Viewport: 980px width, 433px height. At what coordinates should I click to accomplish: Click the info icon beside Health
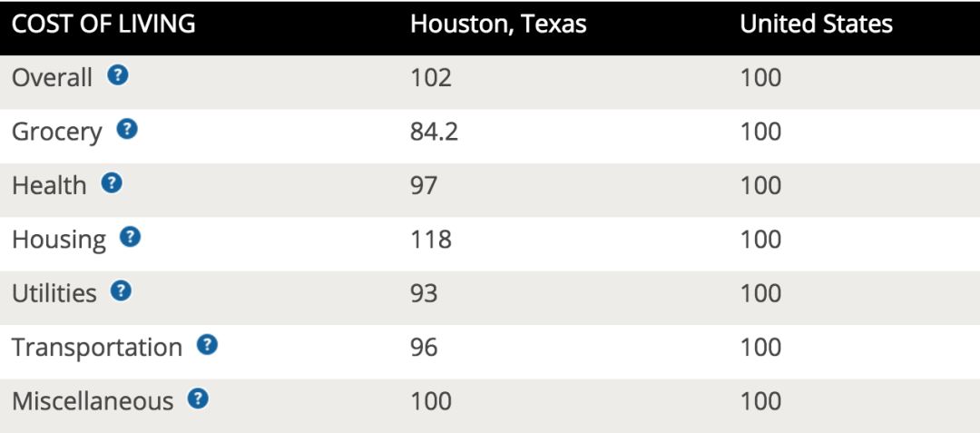pos(112,183)
